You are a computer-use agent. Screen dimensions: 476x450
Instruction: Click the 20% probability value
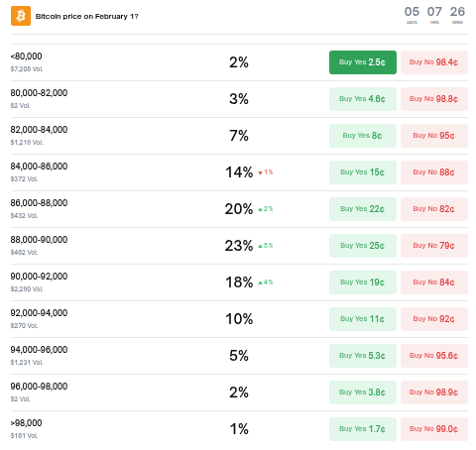click(239, 209)
